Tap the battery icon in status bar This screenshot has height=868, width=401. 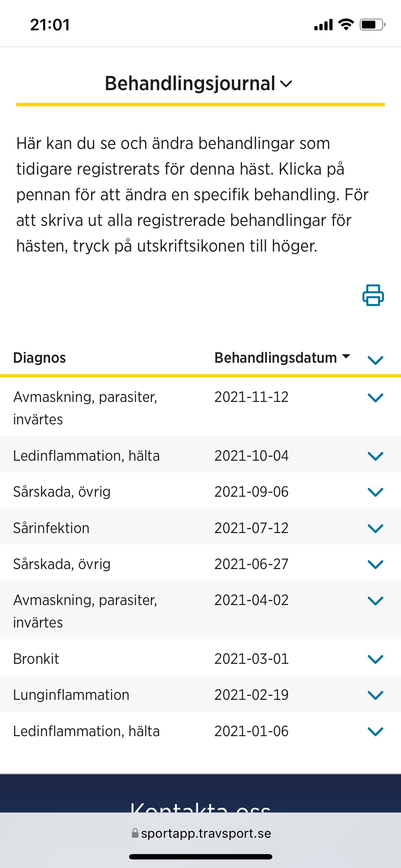[x=372, y=25]
